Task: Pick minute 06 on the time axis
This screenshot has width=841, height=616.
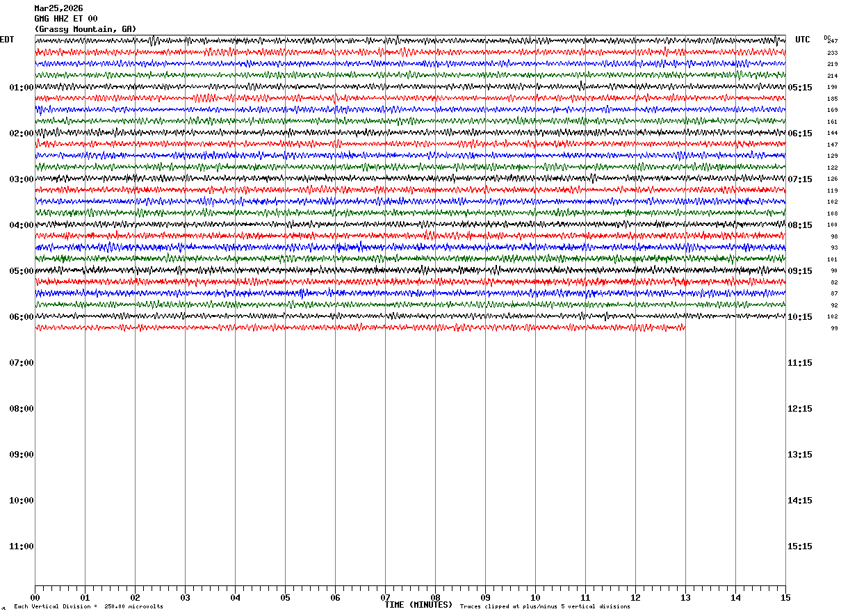Action: click(x=335, y=597)
